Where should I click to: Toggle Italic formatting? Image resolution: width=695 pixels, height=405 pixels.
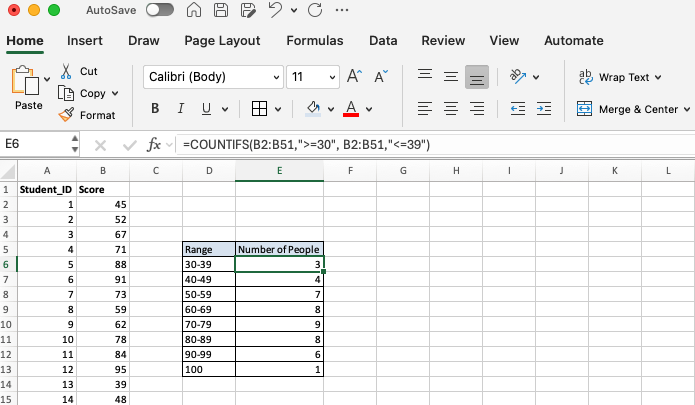tap(181, 109)
